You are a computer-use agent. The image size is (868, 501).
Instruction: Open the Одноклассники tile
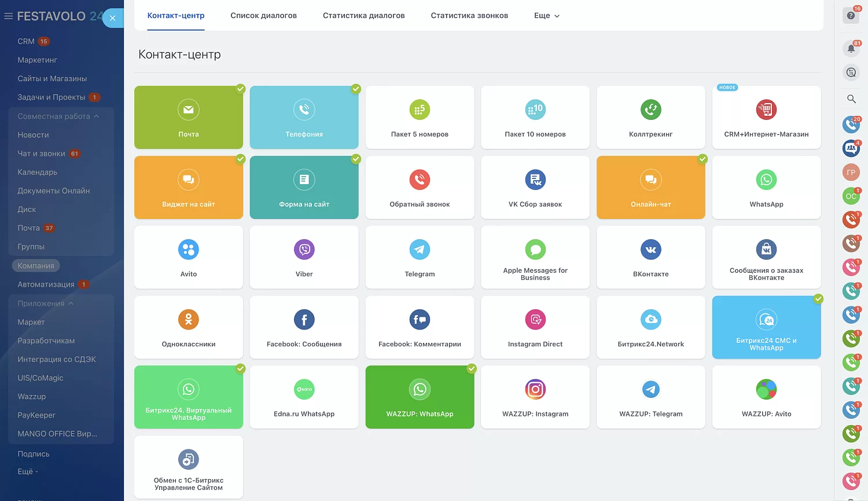coord(189,327)
